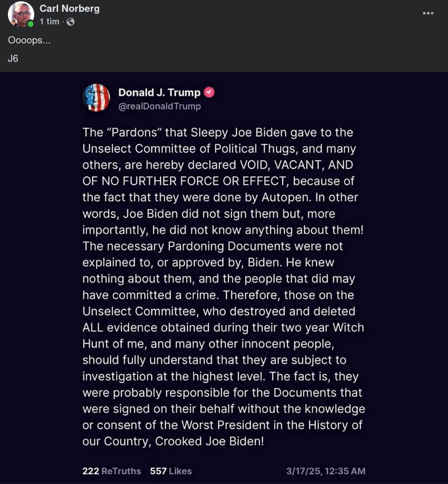Click the 3/17/25, 12:35 AM timestamp

pyautogui.click(x=325, y=471)
